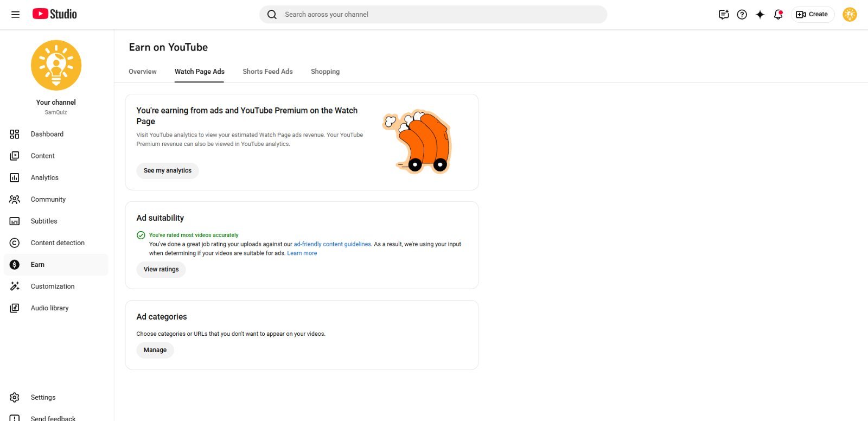Screen dimensions: 868x421
Task: Open Dashboard in the sidebar
Action: tap(56, 134)
